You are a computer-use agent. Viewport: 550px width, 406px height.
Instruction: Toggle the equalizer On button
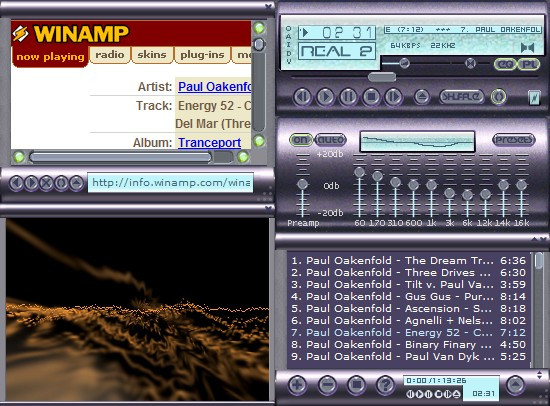[x=301, y=140]
